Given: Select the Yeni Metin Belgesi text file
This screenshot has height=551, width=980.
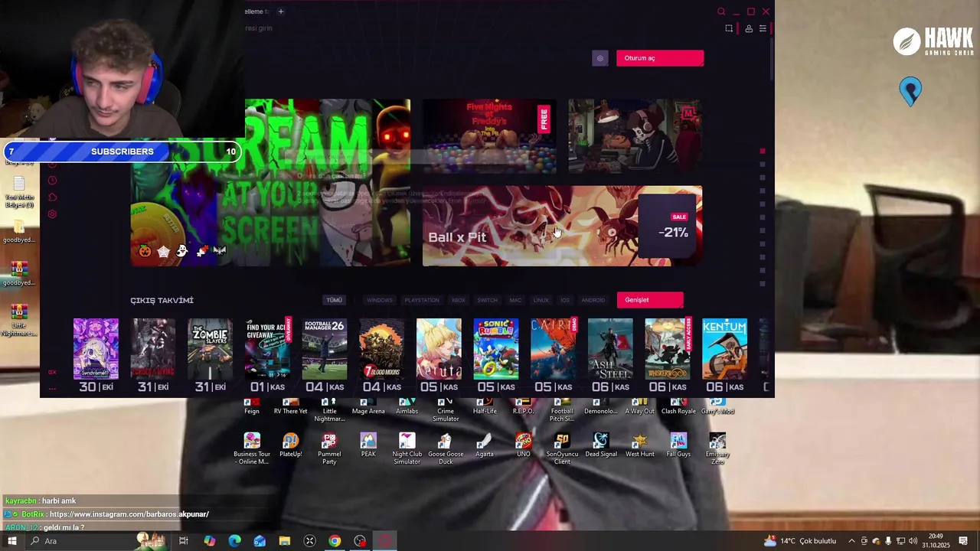Looking at the screenshot, I should tap(19, 192).
